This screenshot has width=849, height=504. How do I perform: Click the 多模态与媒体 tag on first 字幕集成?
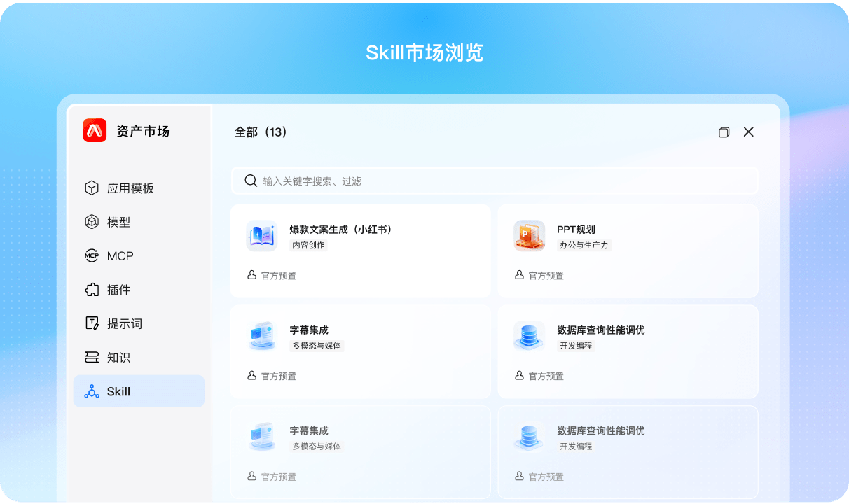tap(317, 346)
